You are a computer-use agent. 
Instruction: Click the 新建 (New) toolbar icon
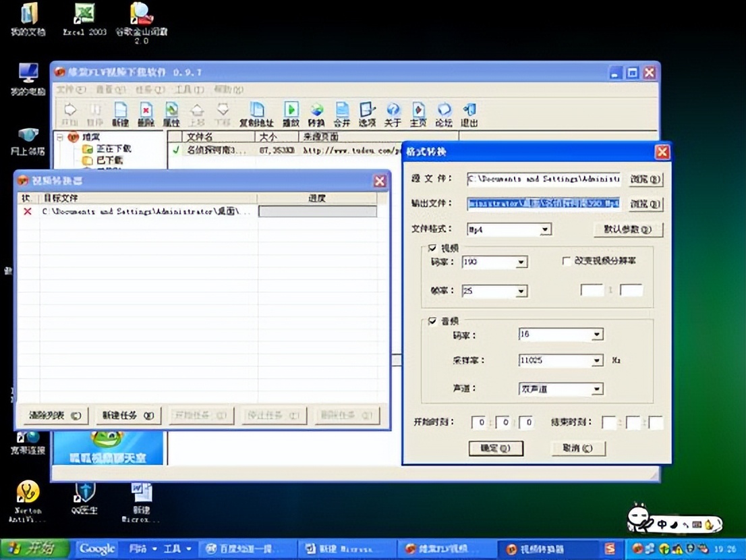pyautogui.click(x=121, y=113)
